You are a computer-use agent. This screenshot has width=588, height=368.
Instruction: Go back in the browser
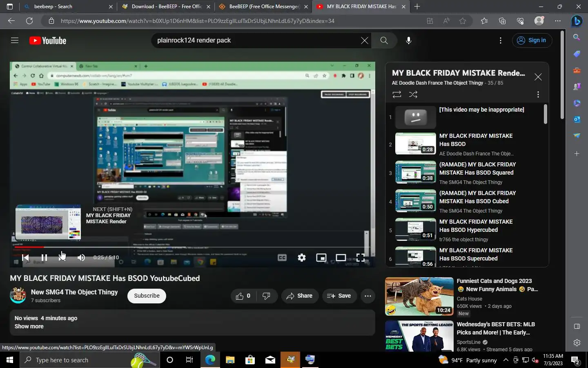tap(11, 21)
